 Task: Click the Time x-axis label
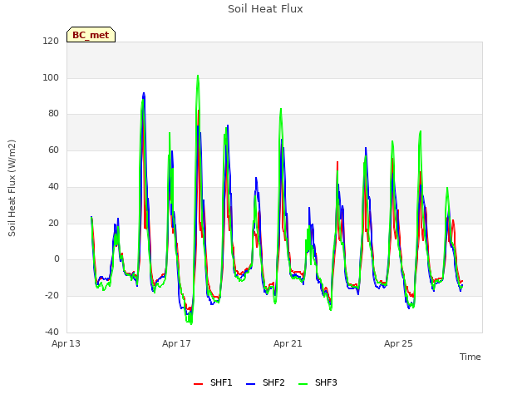470,357
